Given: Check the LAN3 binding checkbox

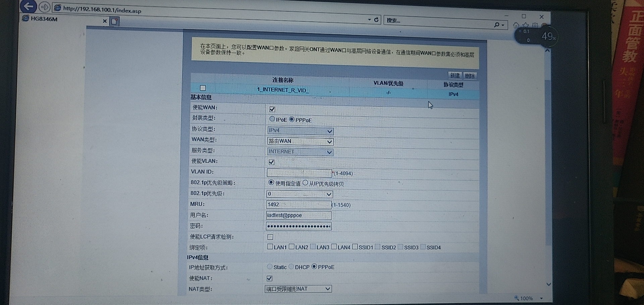Looking at the screenshot, I should 313,247.
